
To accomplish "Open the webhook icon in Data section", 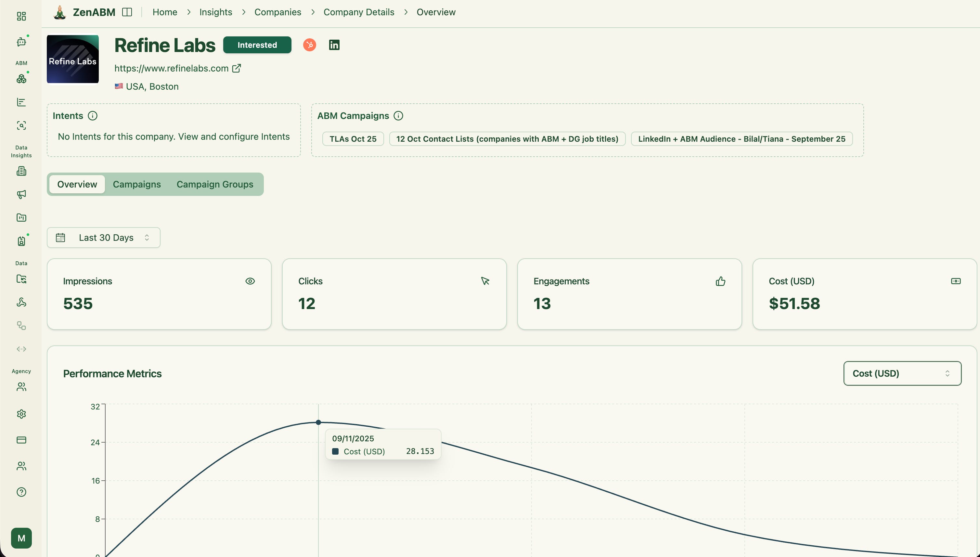I will (x=21, y=302).
